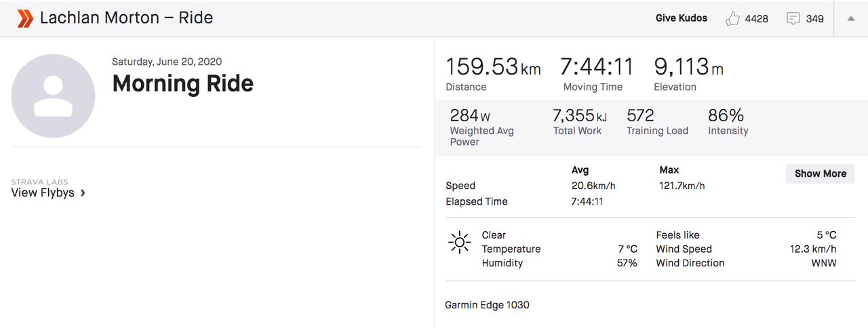Click the Lachlan Morton – Ride title
Screen dimensions: 868x328
tap(126, 18)
